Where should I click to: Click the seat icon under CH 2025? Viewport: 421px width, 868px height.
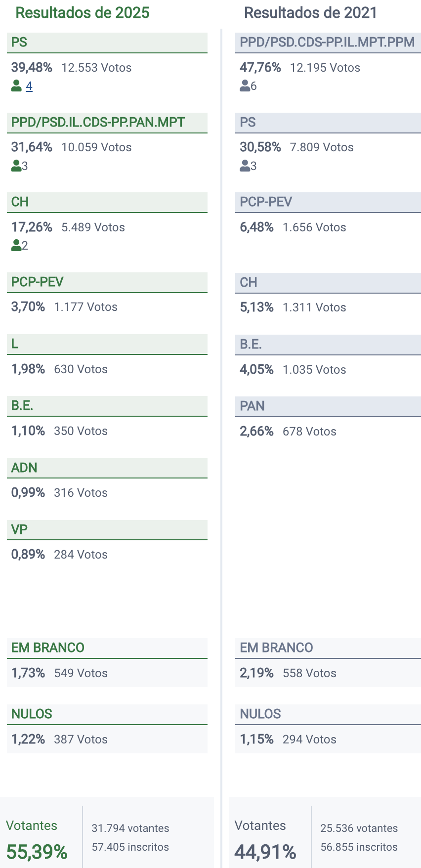[16, 245]
